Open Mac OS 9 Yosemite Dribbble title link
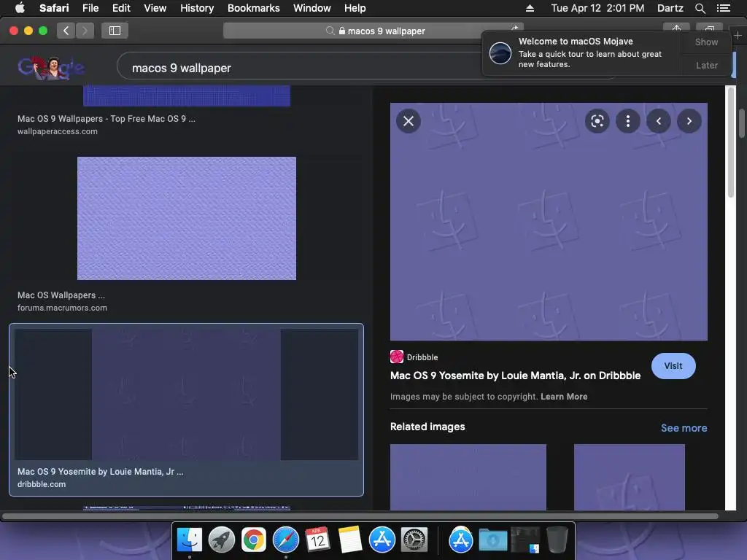Image resolution: width=747 pixels, height=560 pixels. pyautogui.click(x=515, y=376)
